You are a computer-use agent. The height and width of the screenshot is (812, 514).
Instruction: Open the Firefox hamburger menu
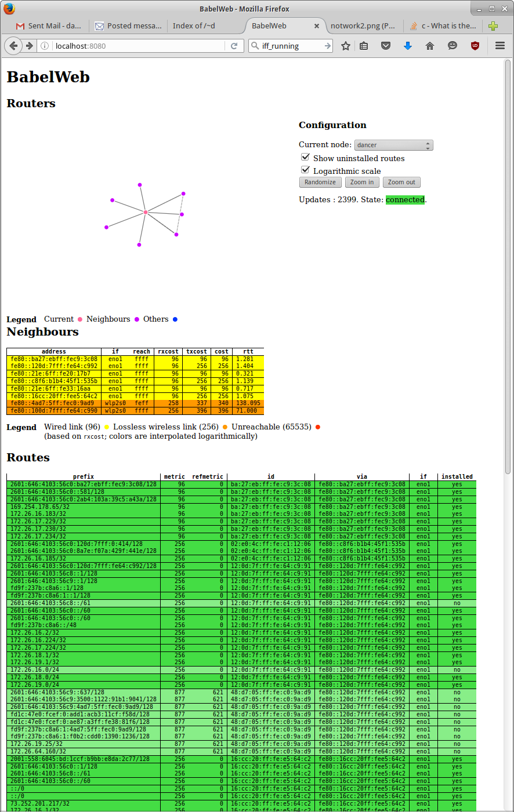point(500,46)
